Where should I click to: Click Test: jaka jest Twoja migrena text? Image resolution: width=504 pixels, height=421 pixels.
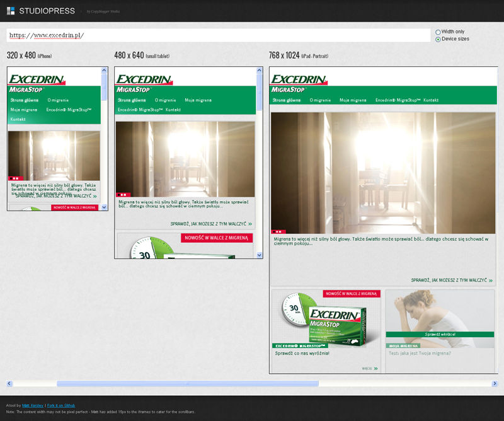[x=420, y=353]
